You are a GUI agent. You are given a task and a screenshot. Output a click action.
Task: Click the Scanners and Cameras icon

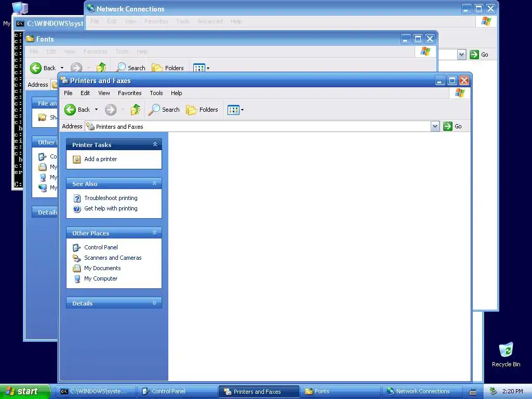pyautogui.click(x=77, y=258)
